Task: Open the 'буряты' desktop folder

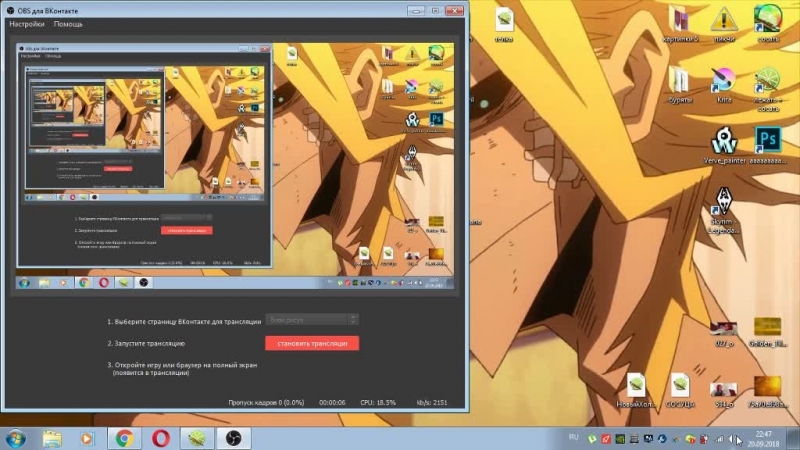Action: [680, 85]
